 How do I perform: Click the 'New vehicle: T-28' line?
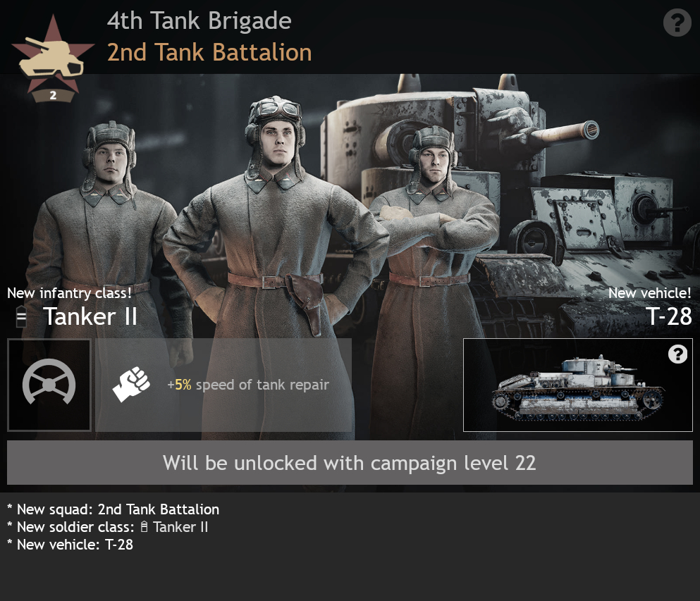(70, 545)
